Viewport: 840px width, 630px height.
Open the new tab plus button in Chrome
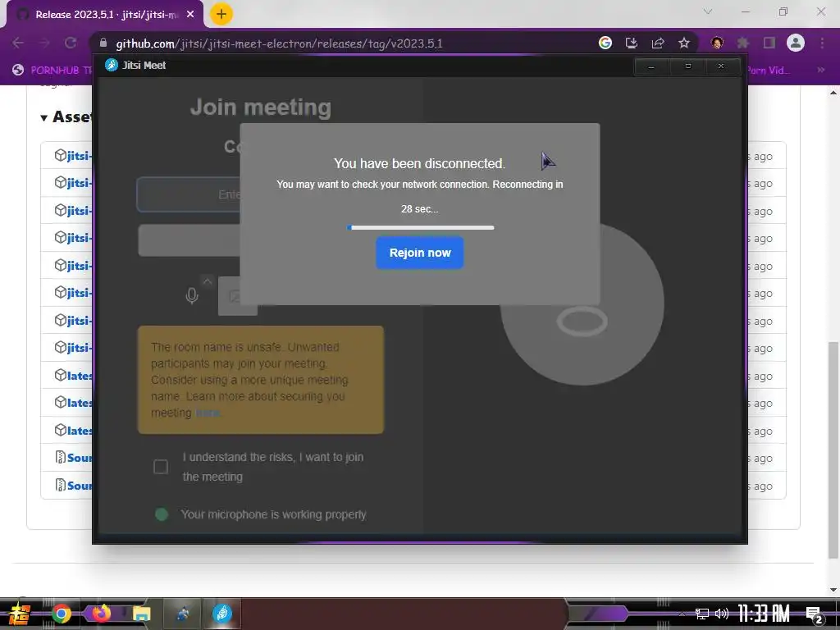point(221,14)
